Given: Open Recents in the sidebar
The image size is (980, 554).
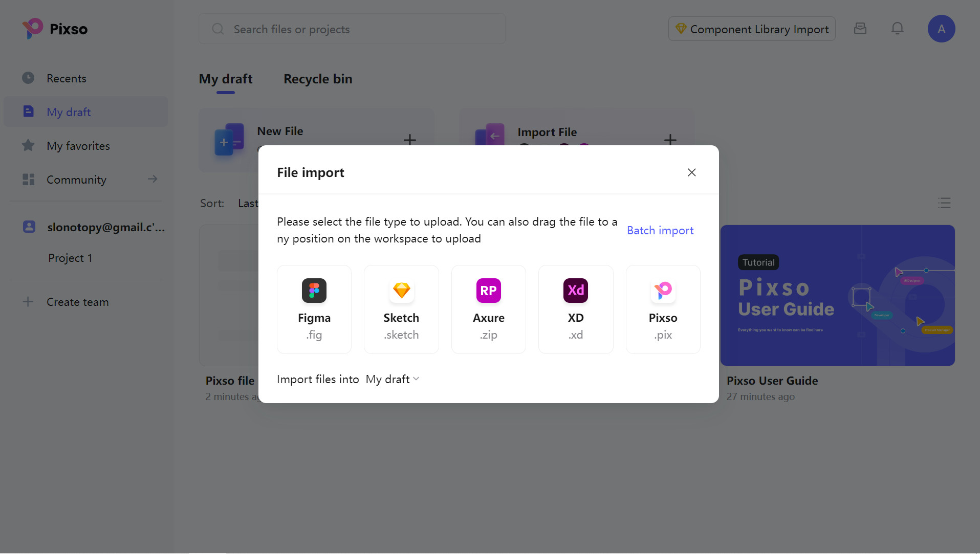Looking at the screenshot, I should pos(85,78).
